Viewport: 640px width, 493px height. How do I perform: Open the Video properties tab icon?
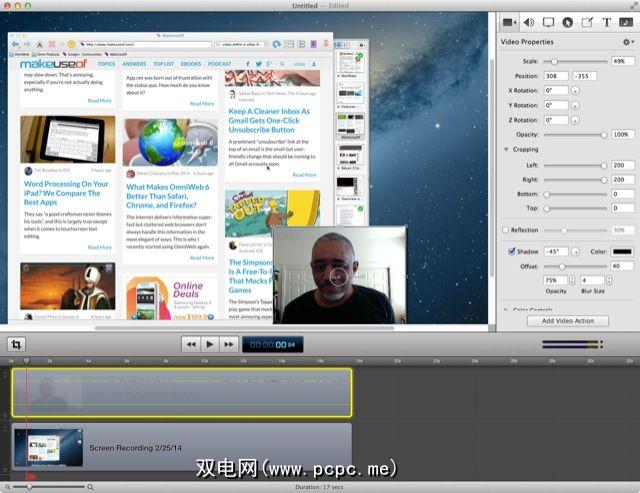508,22
